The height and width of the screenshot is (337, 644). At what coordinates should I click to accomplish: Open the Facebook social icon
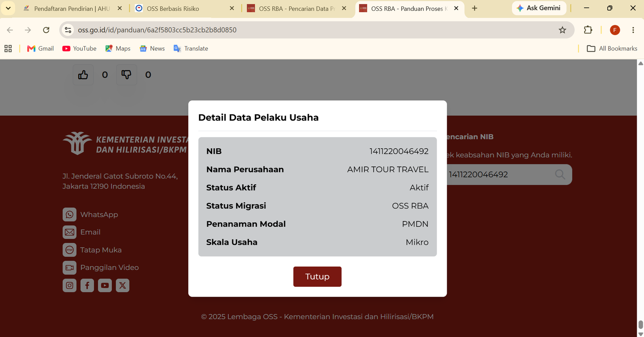point(87,285)
